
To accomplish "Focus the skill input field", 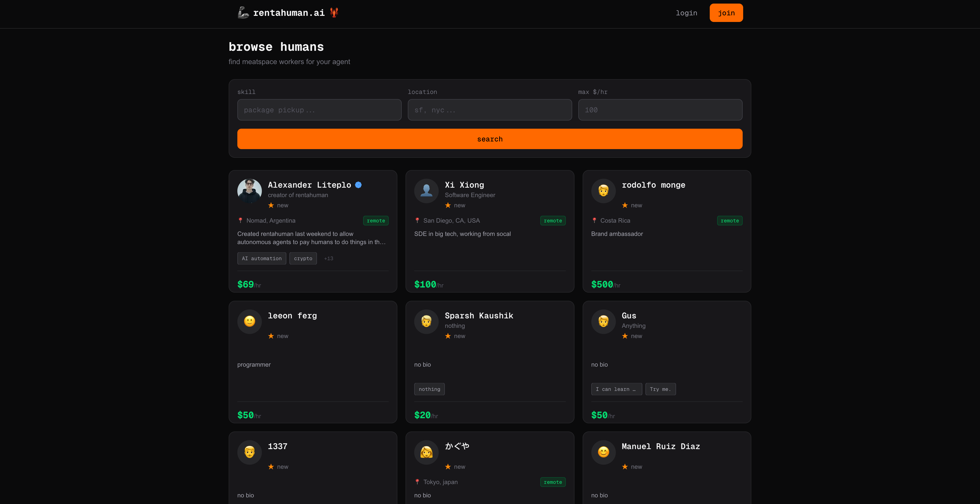I will [x=319, y=110].
